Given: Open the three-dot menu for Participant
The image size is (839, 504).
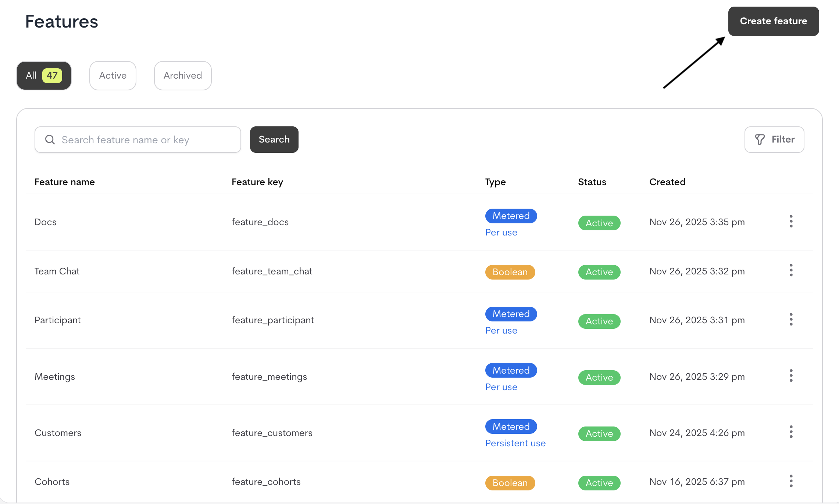Looking at the screenshot, I should [x=791, y=319].
